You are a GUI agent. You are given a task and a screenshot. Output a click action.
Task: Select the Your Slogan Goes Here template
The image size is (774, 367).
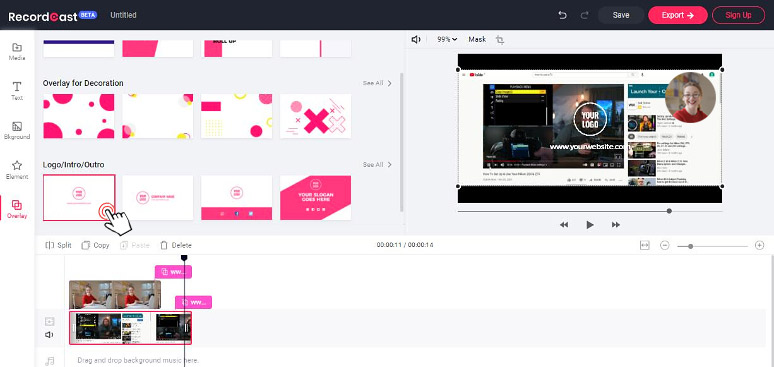click(315, 198)
